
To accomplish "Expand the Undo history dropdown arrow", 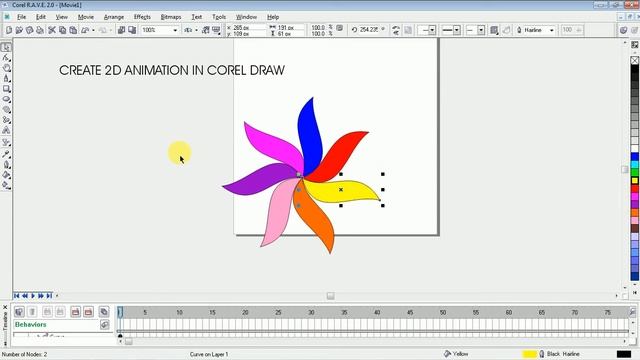I will 93,30.
